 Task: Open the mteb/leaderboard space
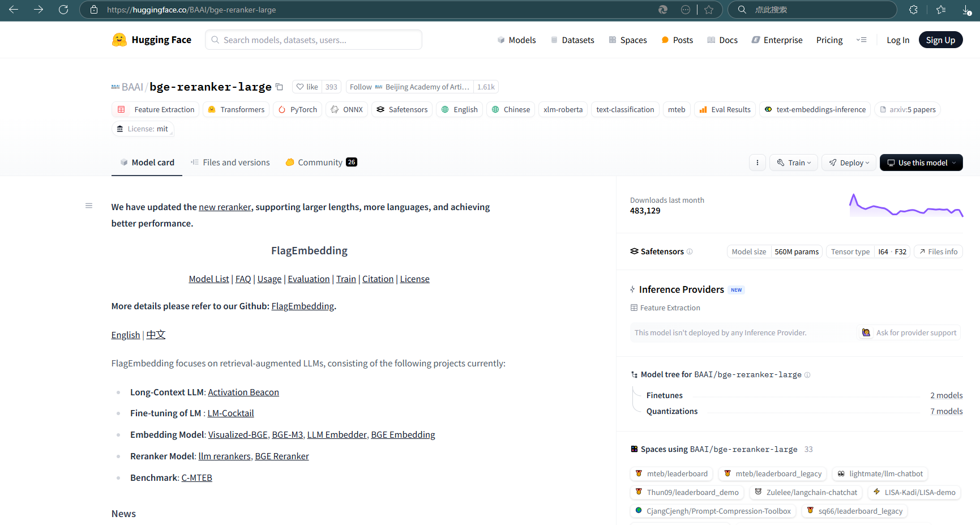click(x=671, y=473)
